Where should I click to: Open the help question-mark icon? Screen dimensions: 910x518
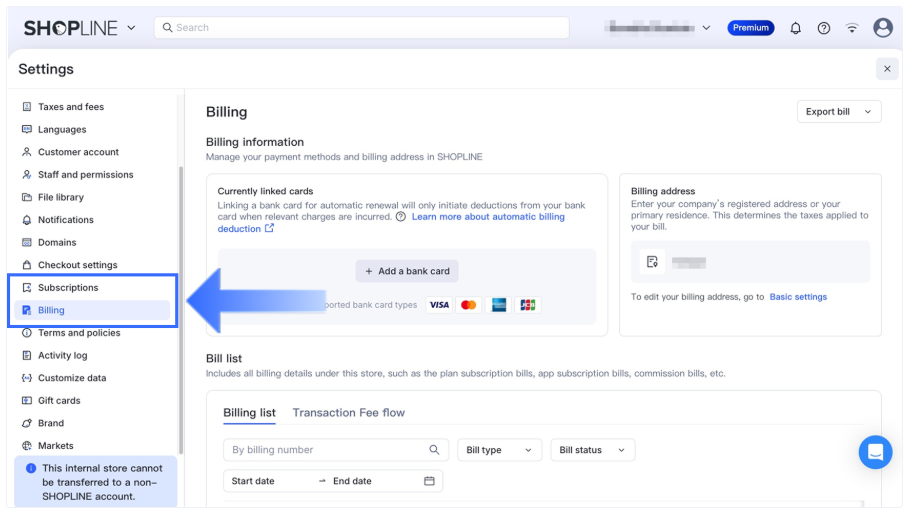[x=824, y=28]
